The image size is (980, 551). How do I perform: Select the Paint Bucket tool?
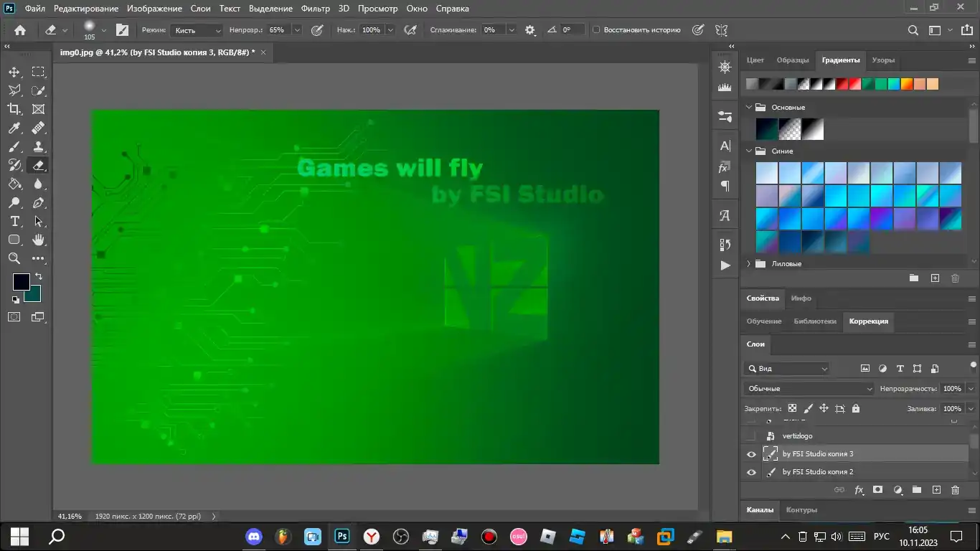tap(14, 184)
